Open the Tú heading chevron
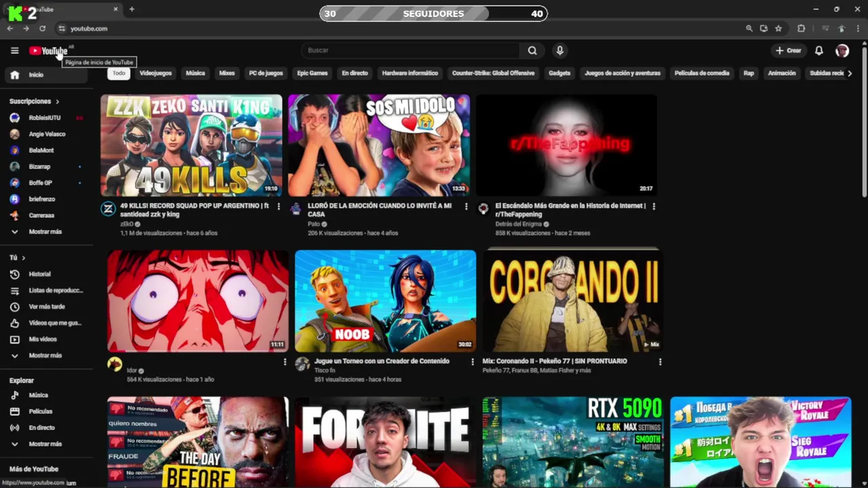The width and height of the screenshot is (868, 488). pos(23,258)
